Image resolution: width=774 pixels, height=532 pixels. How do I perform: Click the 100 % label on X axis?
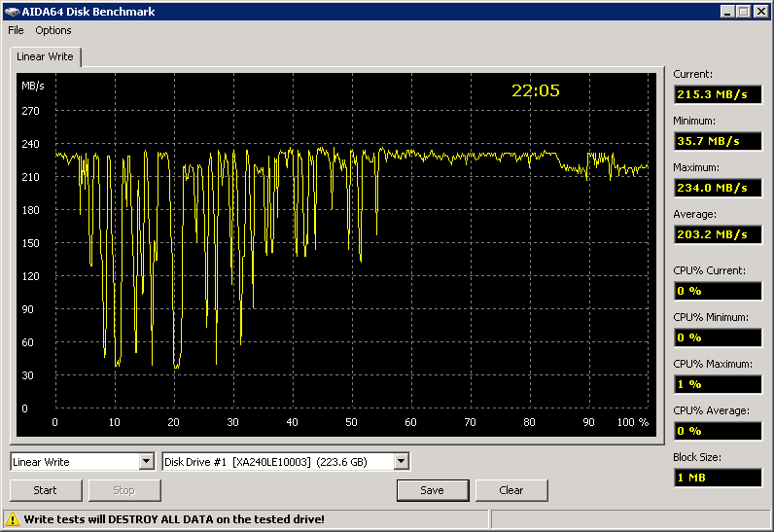(x=632, y=422)
